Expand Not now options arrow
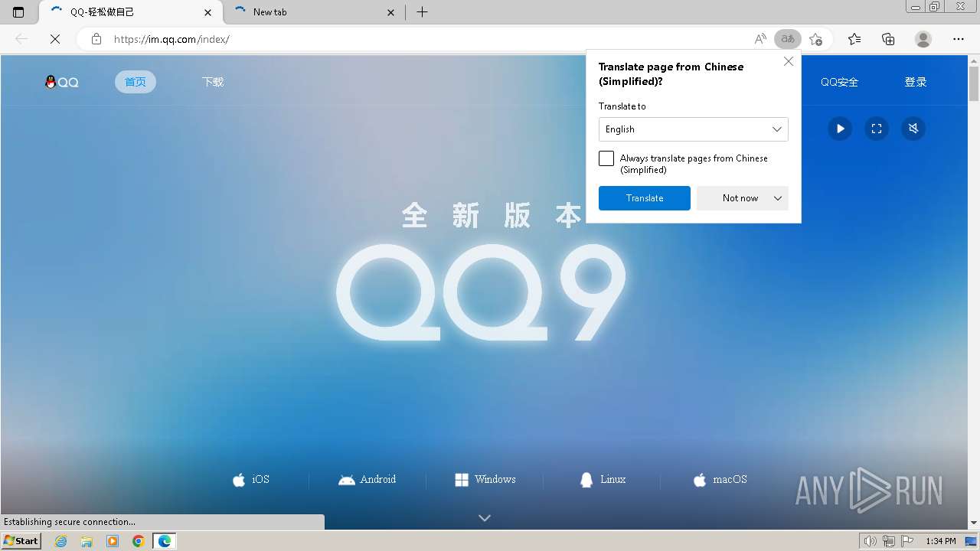The width and height of the screenshot is (980, 551). click(778, 198)
